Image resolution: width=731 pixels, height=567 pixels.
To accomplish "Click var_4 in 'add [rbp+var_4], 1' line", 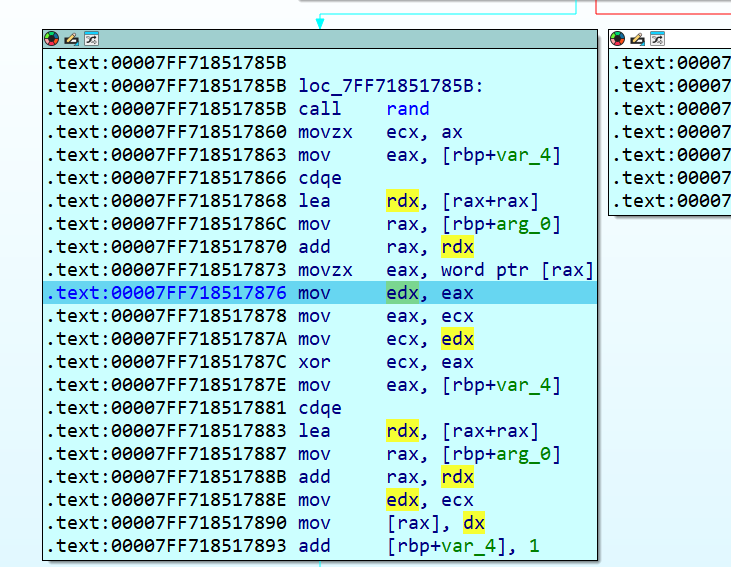I will click(x=469, y=546).
